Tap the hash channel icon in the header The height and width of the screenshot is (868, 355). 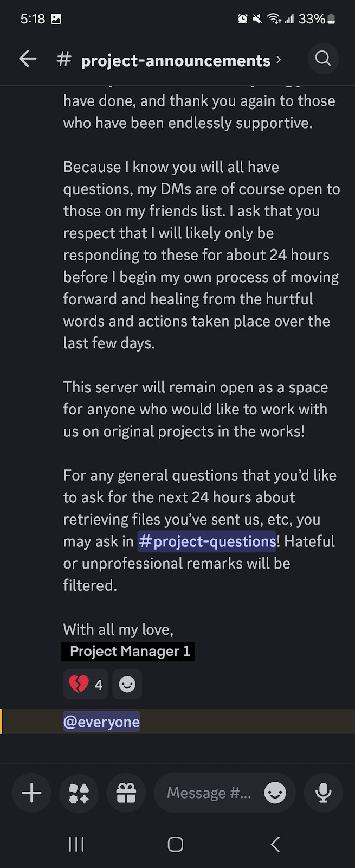(64, 59)
